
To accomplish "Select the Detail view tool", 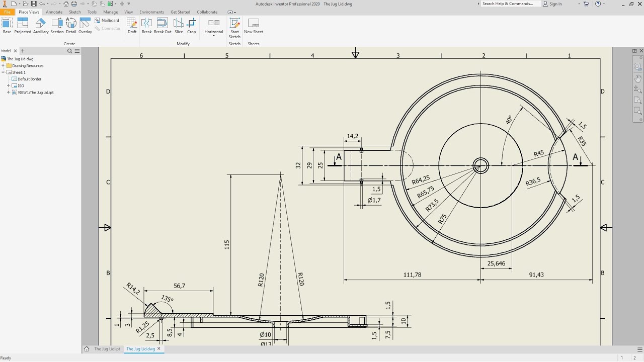I will point(71,26).
